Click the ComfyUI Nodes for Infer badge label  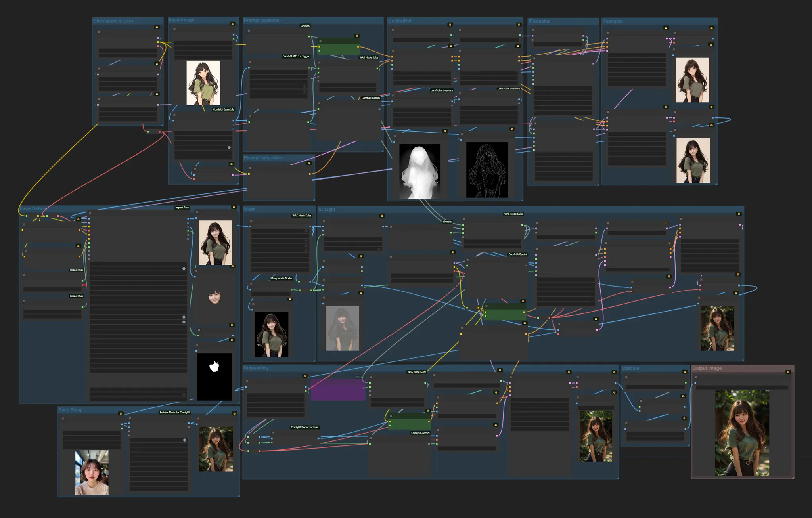click(304, 427)
